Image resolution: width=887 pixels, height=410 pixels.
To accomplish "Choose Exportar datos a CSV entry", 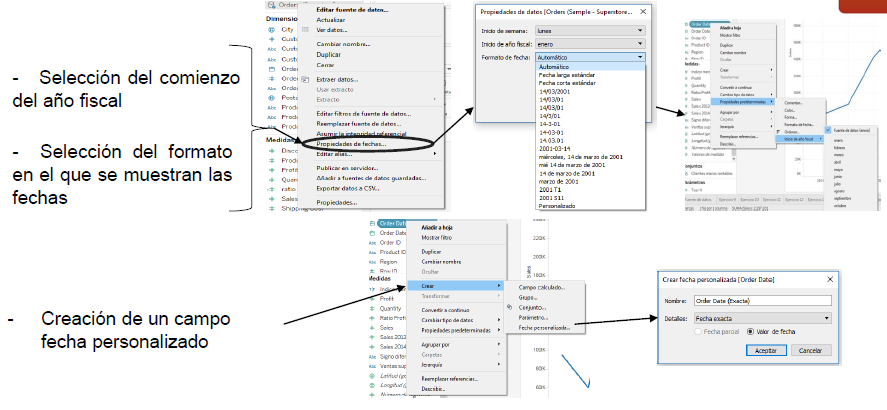I will [x=348, y=188].
